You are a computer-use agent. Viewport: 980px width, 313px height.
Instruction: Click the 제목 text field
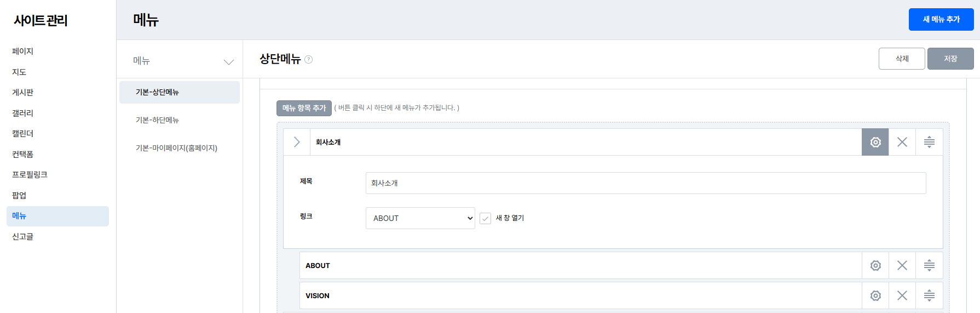(x=645, y=183)
